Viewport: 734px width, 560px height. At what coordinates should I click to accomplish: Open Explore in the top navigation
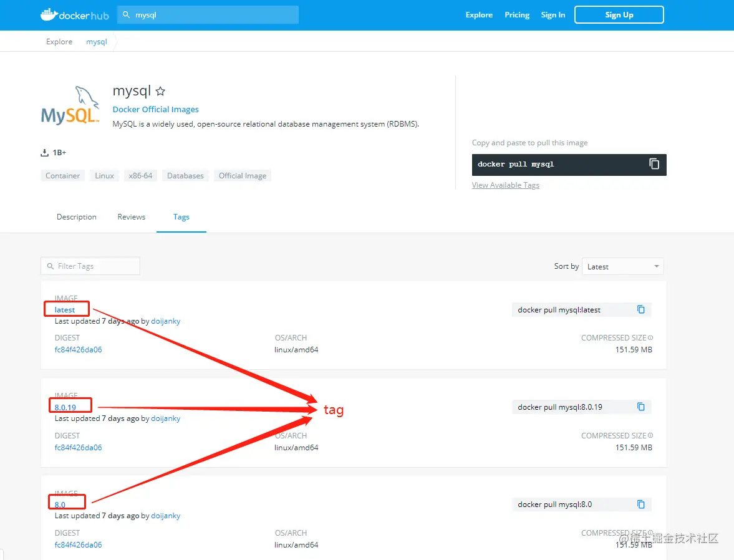(x=479, y=15)
